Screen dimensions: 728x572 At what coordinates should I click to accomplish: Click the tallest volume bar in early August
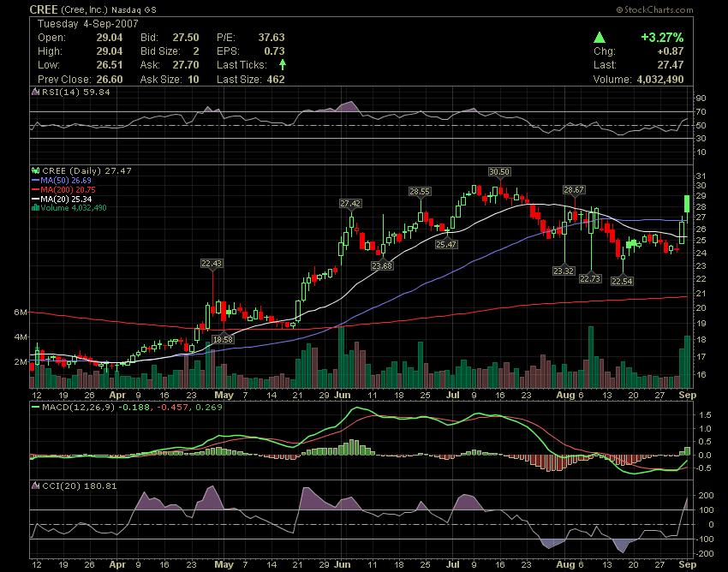point(591,357)
